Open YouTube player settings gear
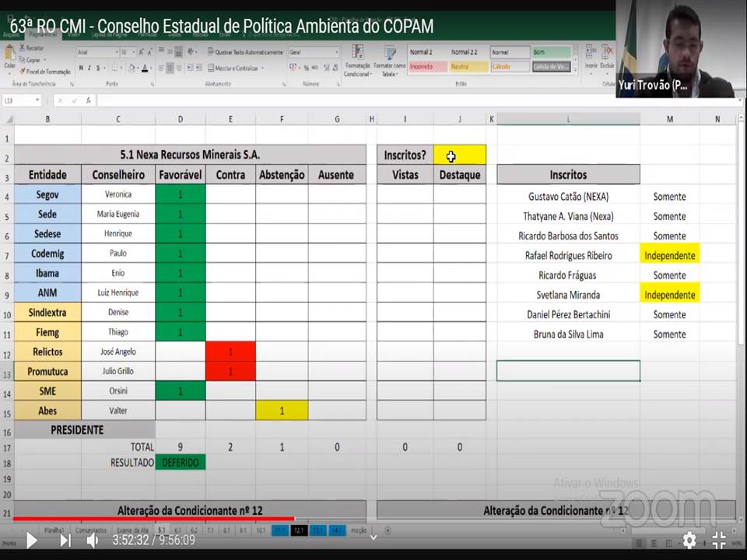This screenshot has width=747, height=560. click(x=689, y=540)
